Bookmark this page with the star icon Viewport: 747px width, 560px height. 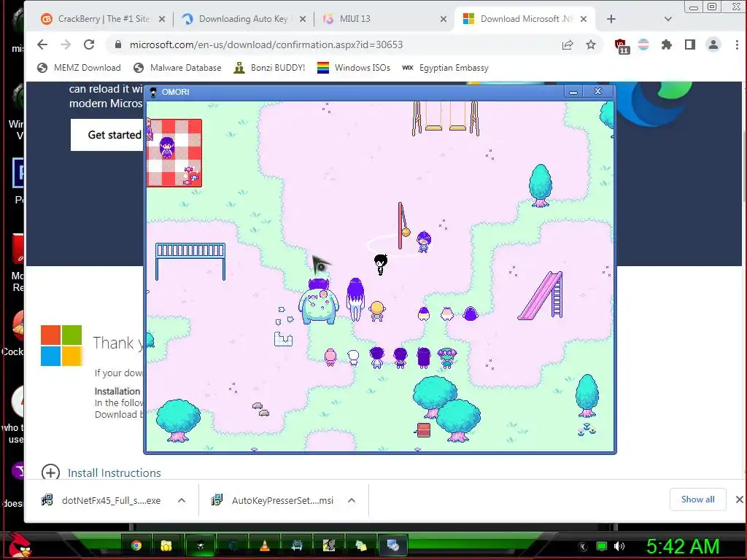pyautogui.click(x=591, y=44)
